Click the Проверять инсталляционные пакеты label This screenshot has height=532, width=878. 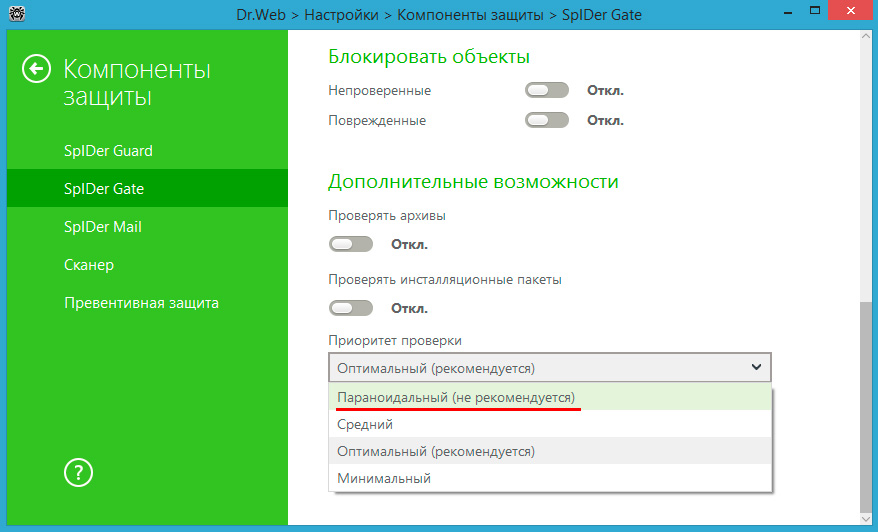click(x=445, y=279)
